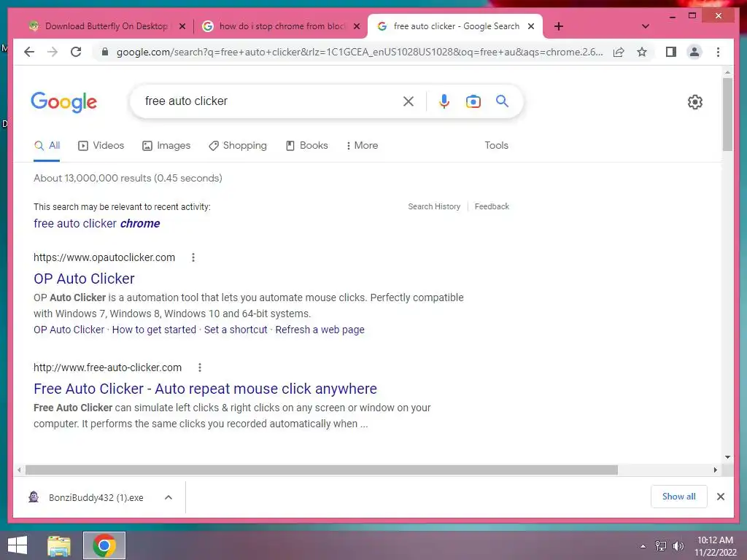Open Chrome's three-dot menu
747x560 pixels.
pos(718,52)
